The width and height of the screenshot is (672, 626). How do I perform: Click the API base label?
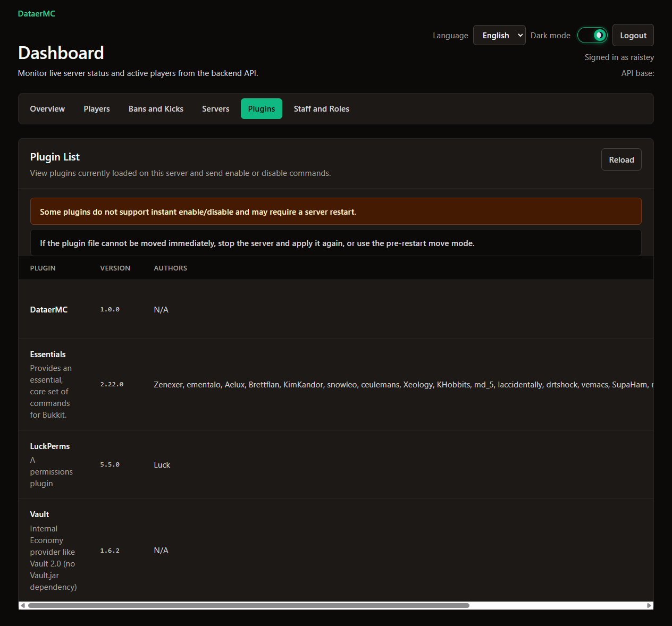[637, 73]
